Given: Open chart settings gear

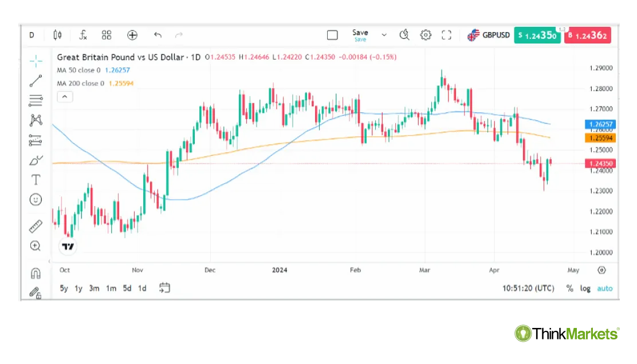Looking at the screenshot, I should (x=426, y=35).
